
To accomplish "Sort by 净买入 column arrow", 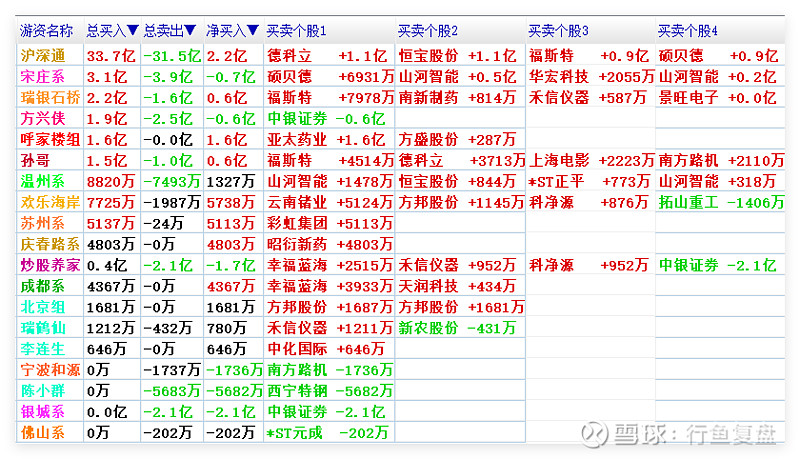I will 253,32.
